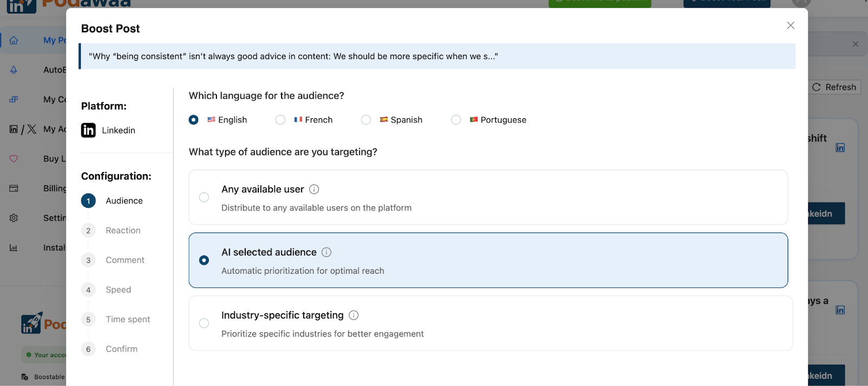The width and height of the screenshot is (868, 386).
Task: Open info icon for AI selected audience
Action: (327, 252)
